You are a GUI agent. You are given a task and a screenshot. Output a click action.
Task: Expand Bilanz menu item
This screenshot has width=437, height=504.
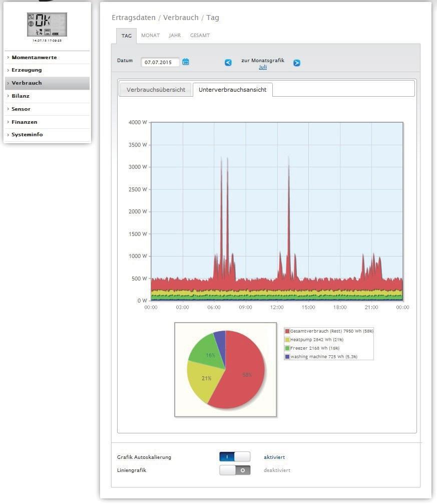pos(47,96)
